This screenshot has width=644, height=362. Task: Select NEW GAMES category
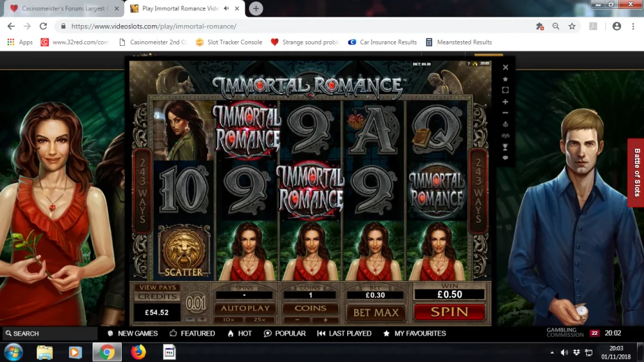(133, 334)
